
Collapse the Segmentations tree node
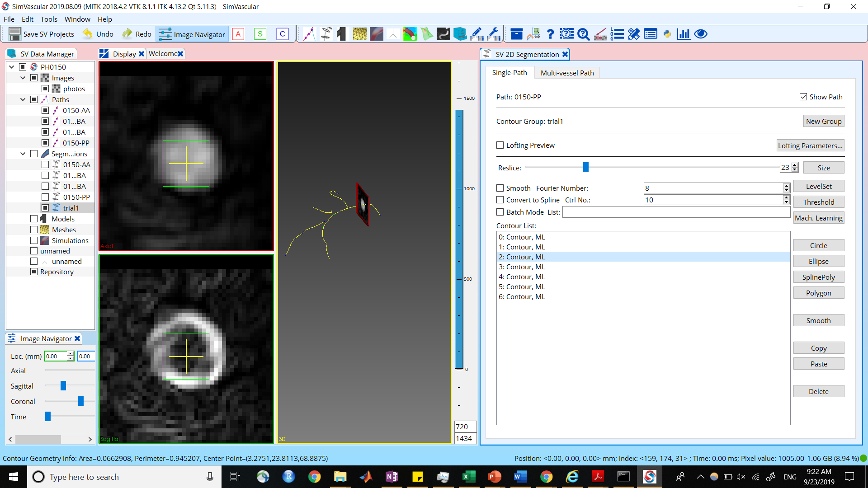coord(23,154)
